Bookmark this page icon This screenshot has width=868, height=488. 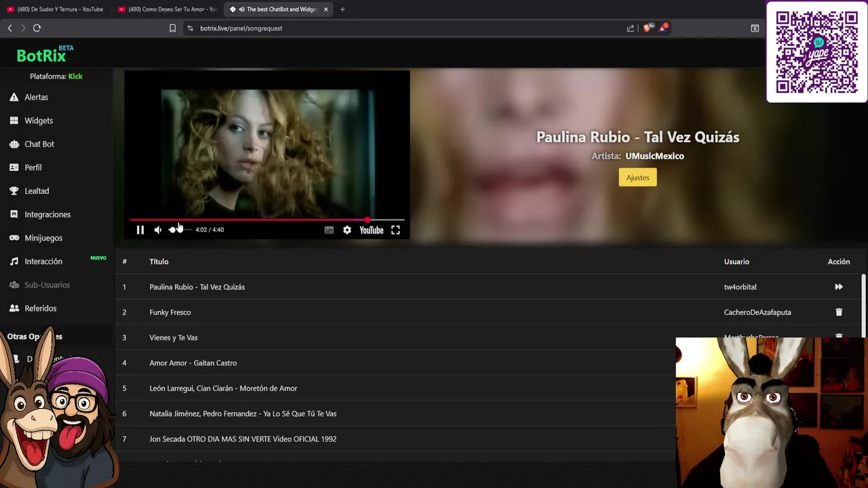[172, 28]
